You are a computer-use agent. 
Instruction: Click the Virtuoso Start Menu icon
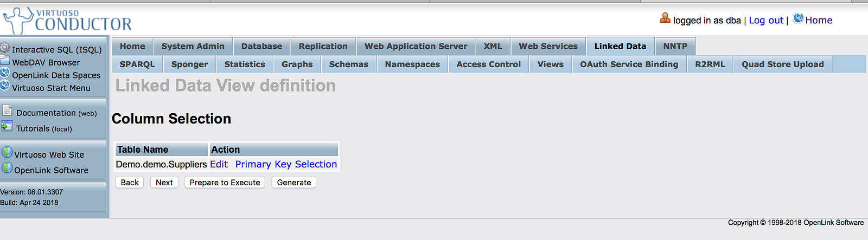(5, 86)
